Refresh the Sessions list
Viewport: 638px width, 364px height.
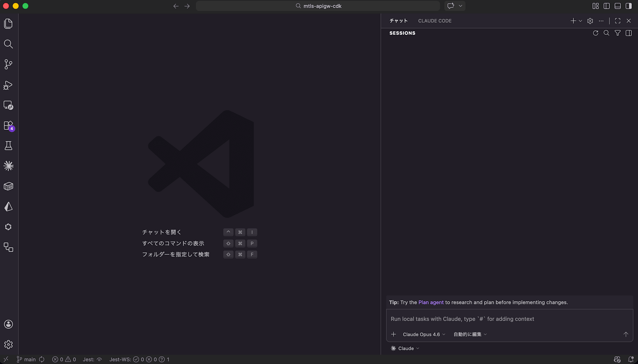point(595,33)
